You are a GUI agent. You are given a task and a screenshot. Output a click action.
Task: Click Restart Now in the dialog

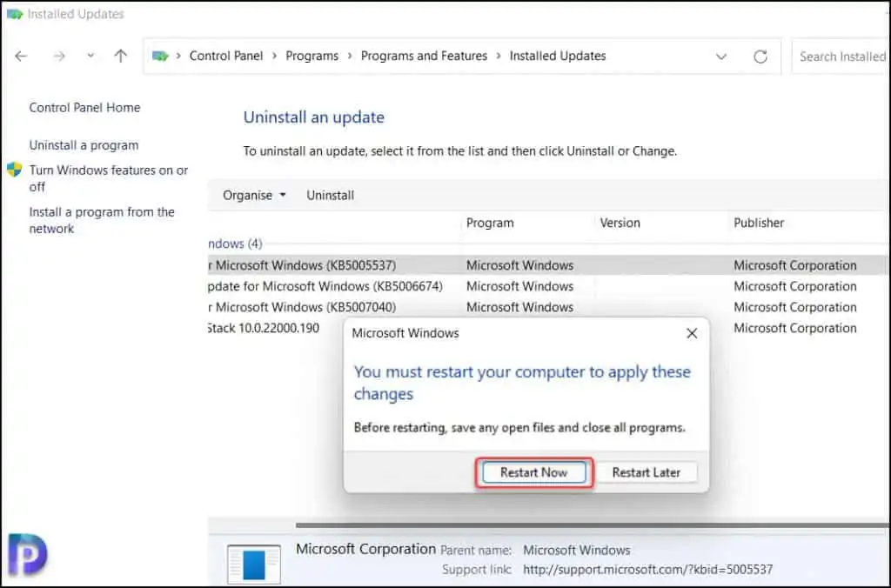pos(533,472)
